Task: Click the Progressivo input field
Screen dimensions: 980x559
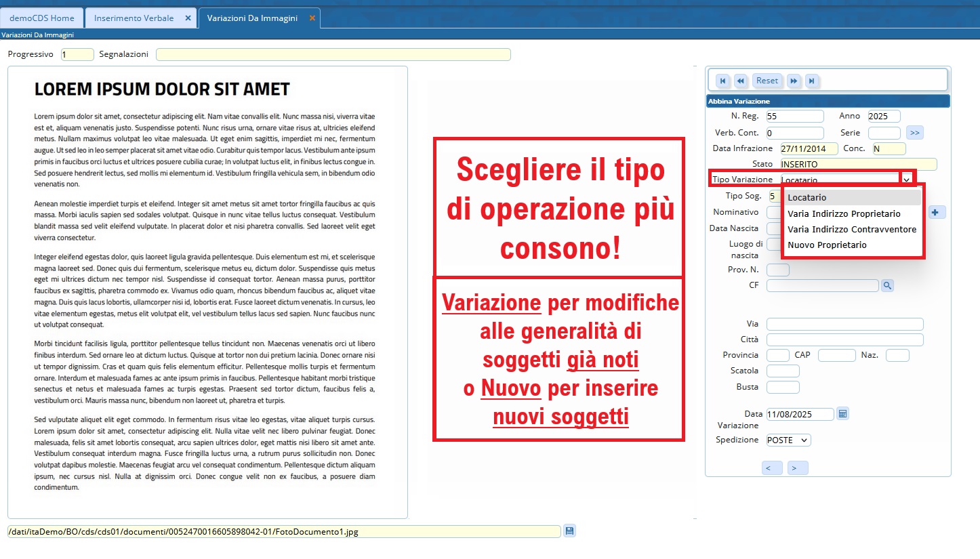Action: point(77,54)
